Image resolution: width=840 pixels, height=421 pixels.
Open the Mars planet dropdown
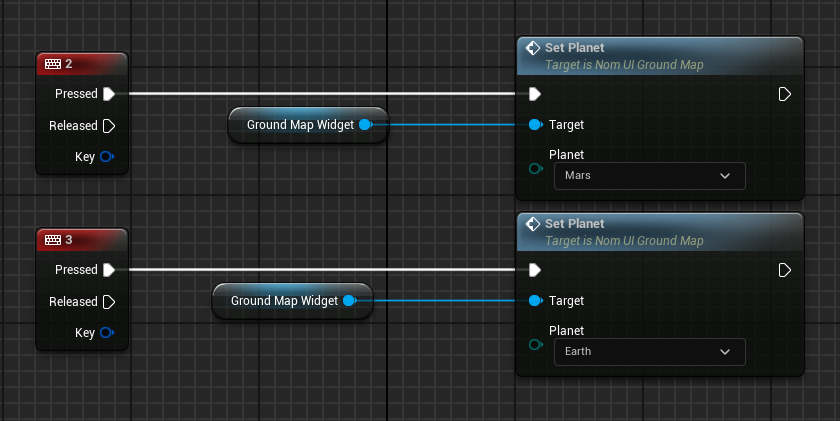[x=649, y=176]
